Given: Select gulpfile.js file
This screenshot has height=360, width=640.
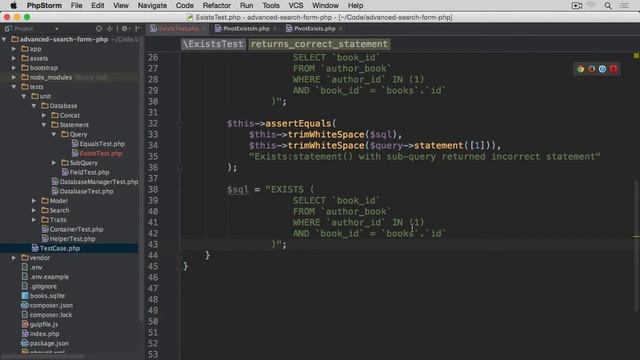Looking at the screenshot, I should [44, 324].
